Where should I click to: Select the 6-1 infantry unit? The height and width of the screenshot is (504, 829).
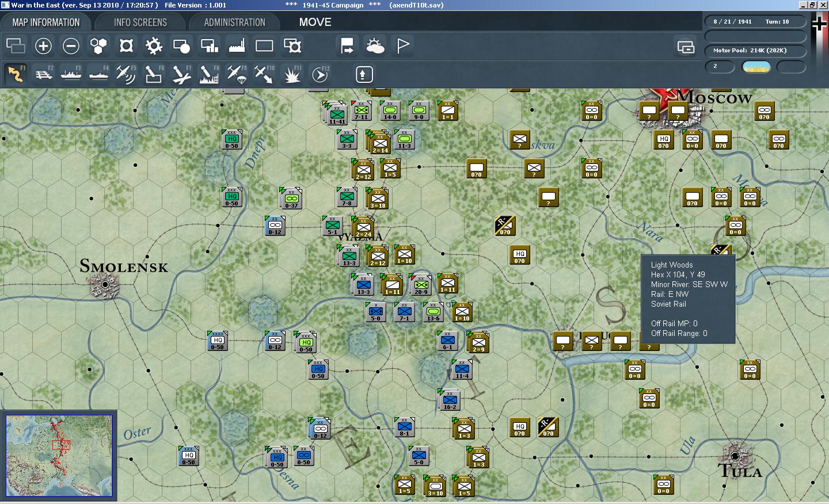[x=448, y=341]
